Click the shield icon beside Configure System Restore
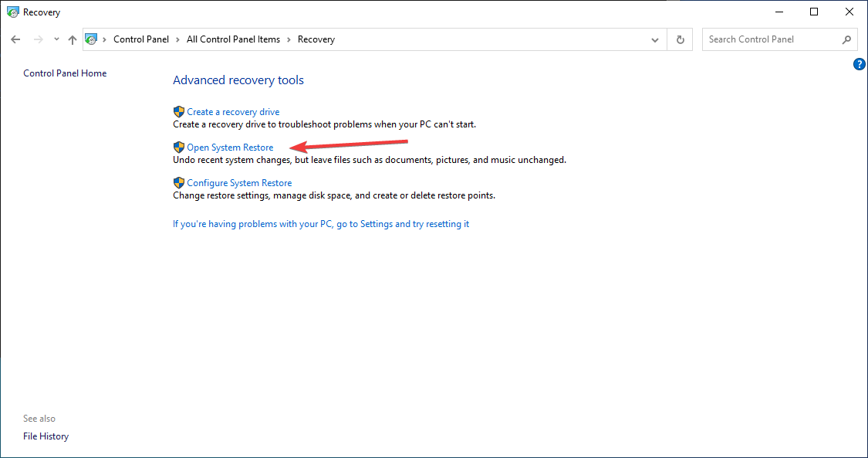The width and height of the screenshot is (868, 458). 178,182
